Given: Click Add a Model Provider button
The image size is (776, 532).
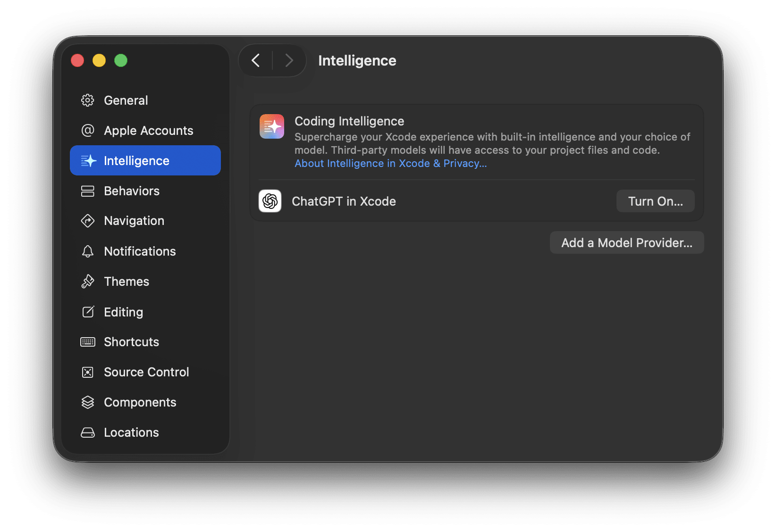Looking at the screenshot, I should click(627, 242).
